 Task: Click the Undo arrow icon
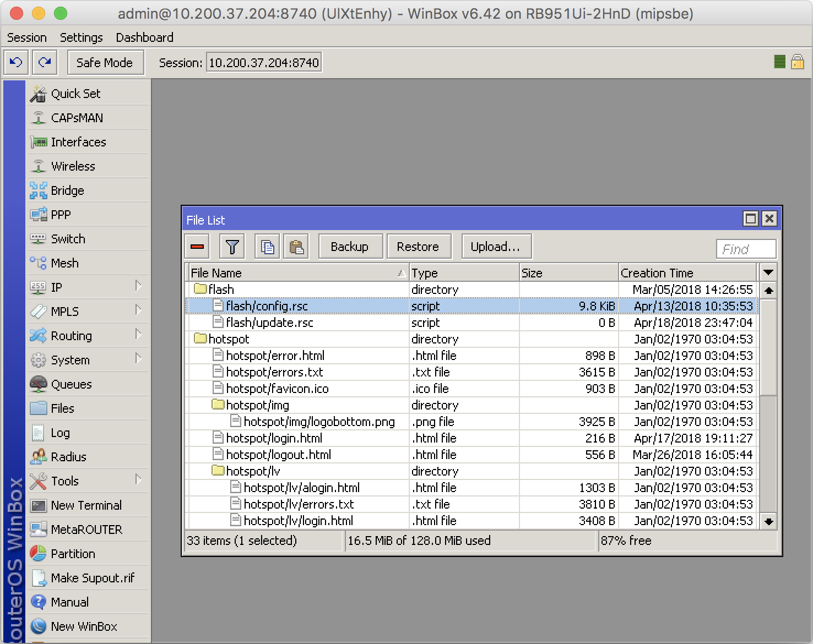16,62
